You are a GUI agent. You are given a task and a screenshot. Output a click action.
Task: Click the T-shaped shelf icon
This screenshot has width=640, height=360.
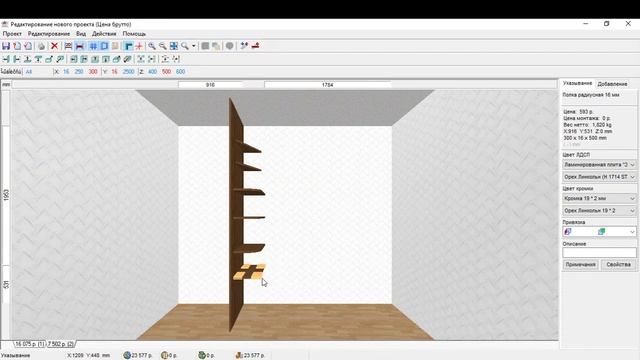tap(38, 59)
